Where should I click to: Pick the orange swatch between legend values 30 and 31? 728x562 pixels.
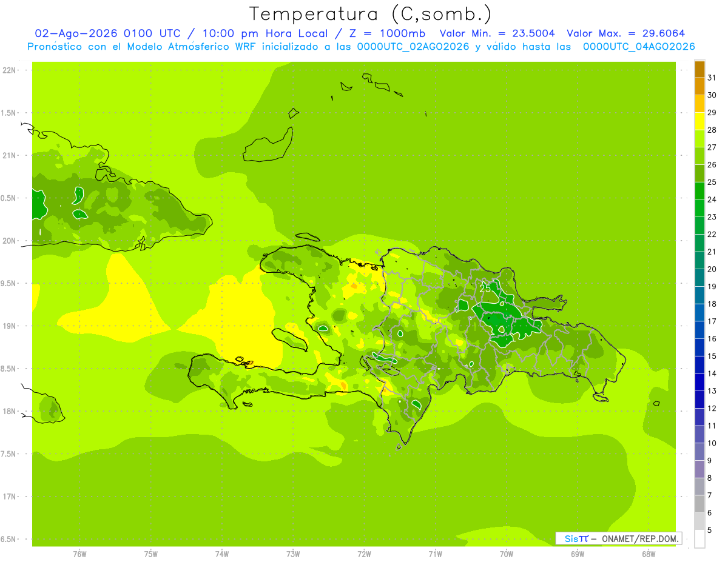699,87
